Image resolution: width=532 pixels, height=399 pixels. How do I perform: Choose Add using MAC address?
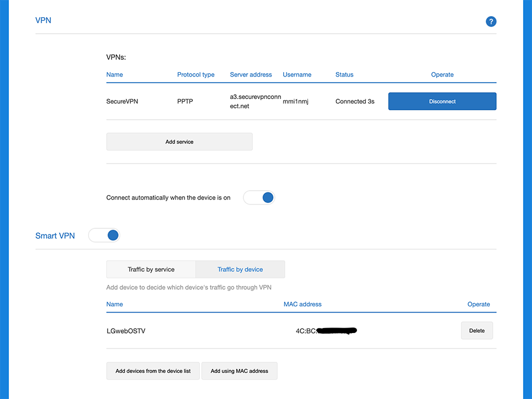click(x=239, y=371)
